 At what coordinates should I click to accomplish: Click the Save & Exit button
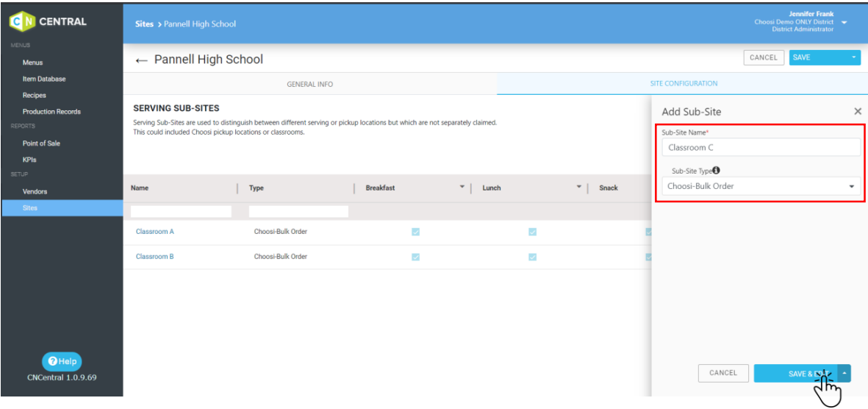pos(796,374)
